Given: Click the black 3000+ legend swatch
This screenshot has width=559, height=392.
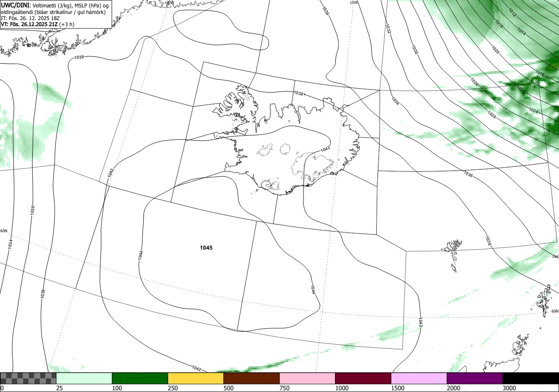Looking at the screenshot, I should (x=531, y=378).
